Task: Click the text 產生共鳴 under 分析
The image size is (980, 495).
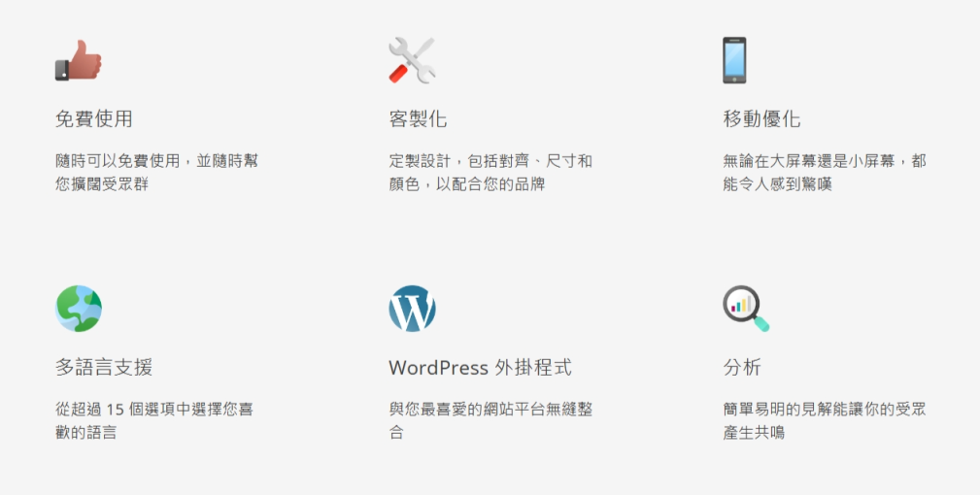Action: pyautogui.click(x=754, y=433)
